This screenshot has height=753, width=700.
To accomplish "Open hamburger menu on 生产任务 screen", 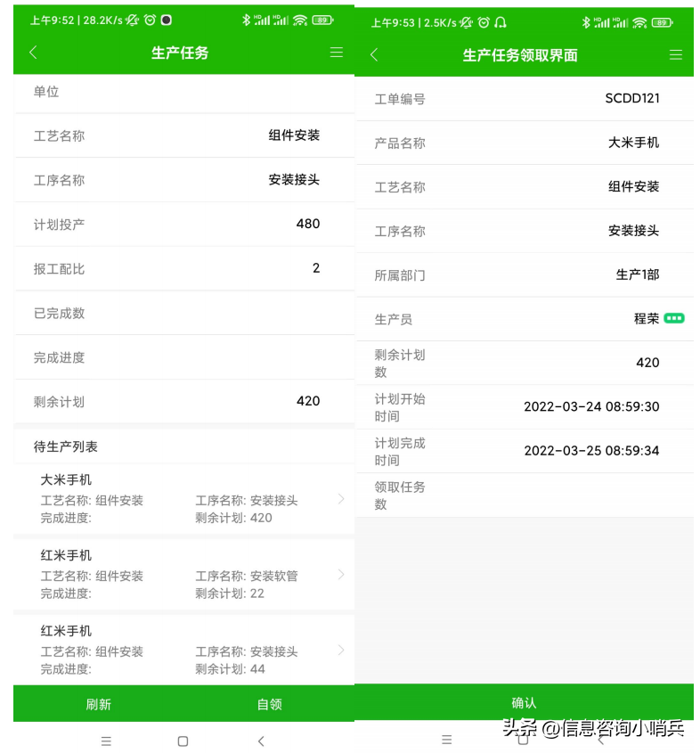I will pyautogui.click(x=337, y=53).
